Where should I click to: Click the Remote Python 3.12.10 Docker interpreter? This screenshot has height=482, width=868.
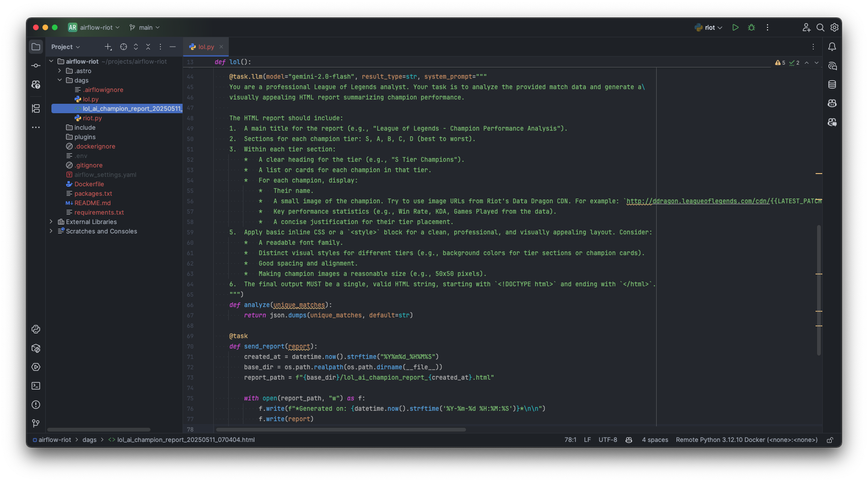pos(746,440)
